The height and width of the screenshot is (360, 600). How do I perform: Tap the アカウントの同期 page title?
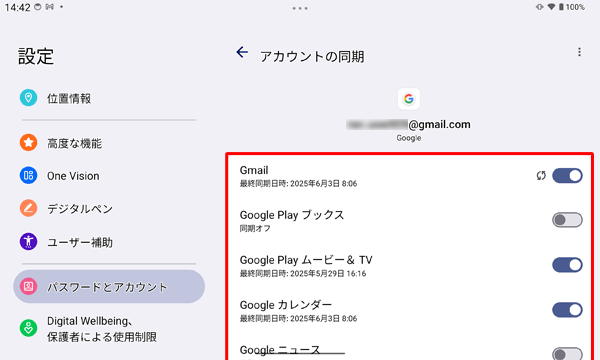(x=312, y=57)
